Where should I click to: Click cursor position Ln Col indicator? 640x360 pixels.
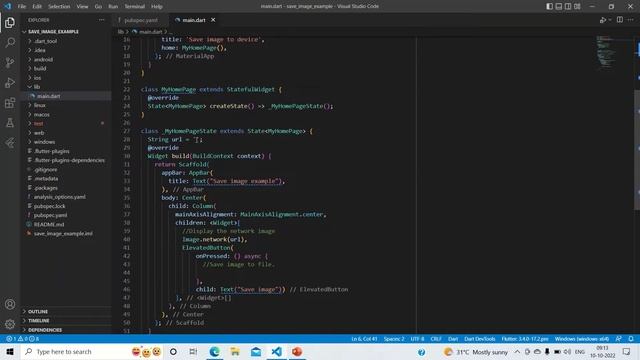tap(364, 339)
